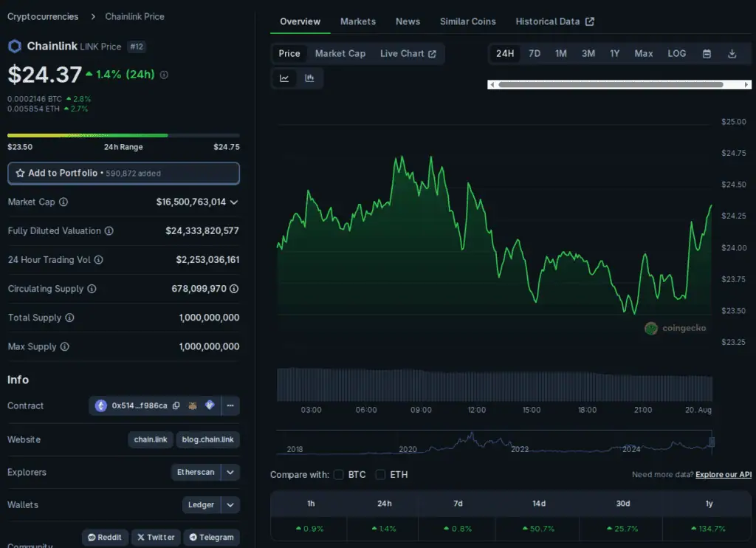The width and height of the screenshot is (756, 548).
Task: Click the Chainlink logo icon
Action: point(15,47)
